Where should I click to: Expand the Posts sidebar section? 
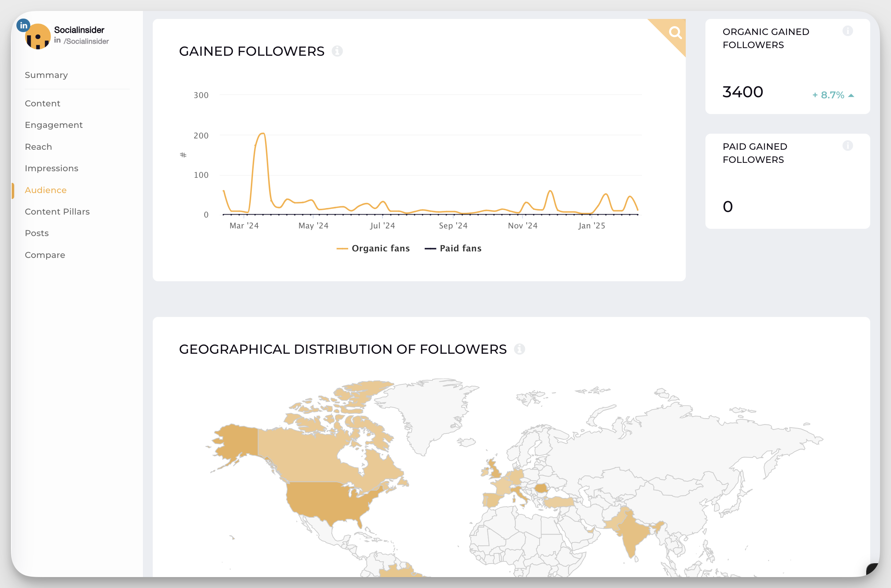pyautogui.click(x=36, y=233)
